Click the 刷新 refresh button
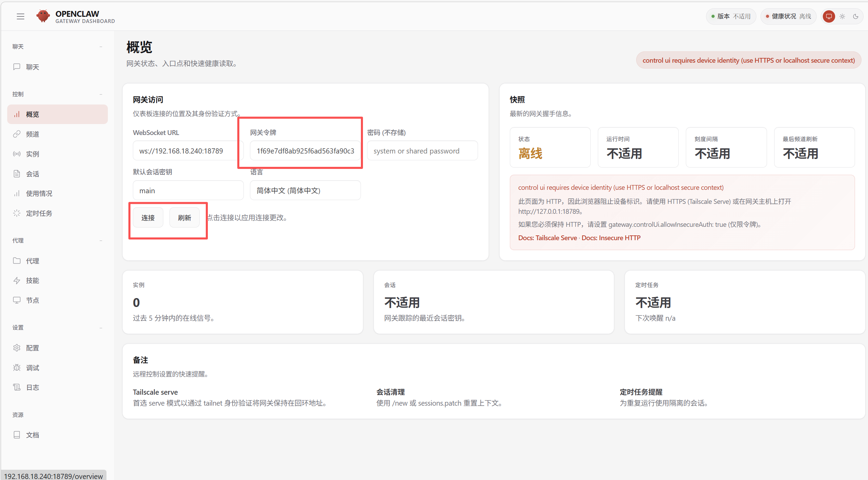868x480 pixels. (x=184, y=218)
